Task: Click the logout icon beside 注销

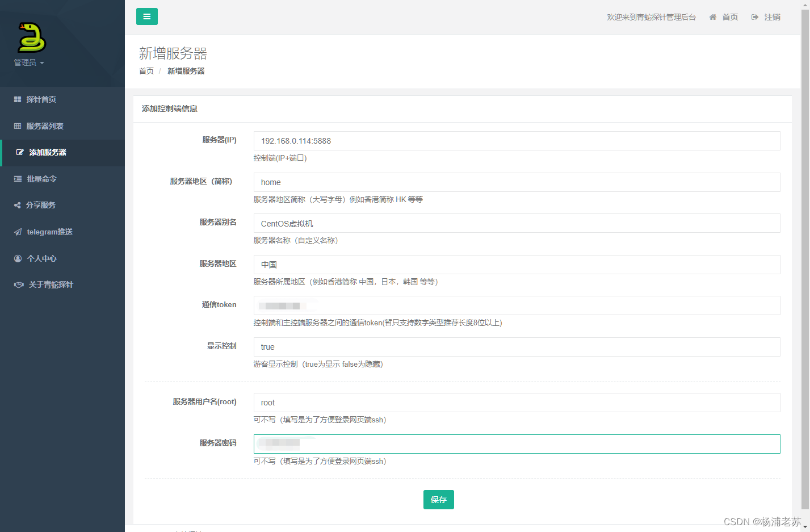Action: [754, 17]
